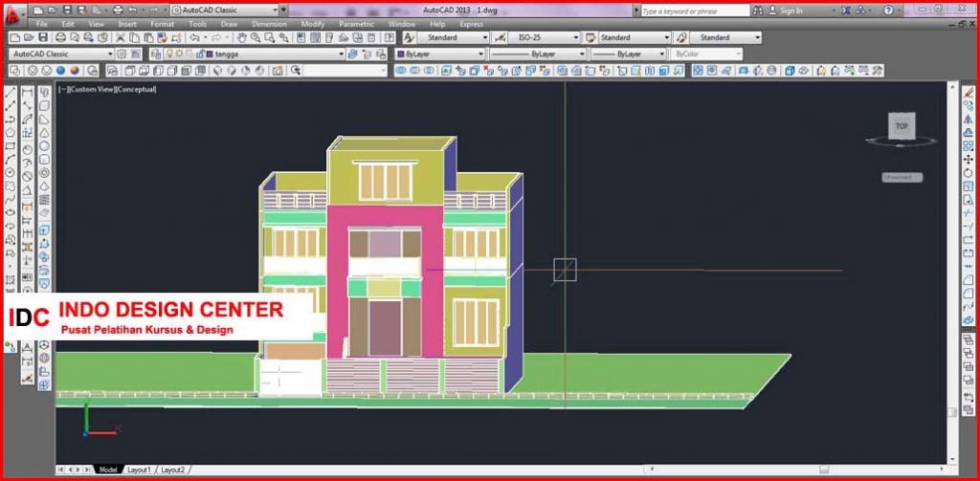Open the Parametric menu
This screenshot has height=481, width=980.
[x=356, y=24]
